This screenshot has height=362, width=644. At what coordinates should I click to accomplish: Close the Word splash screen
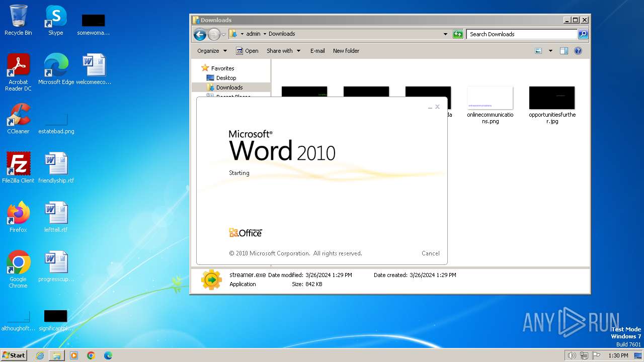[x=438, y=107]
